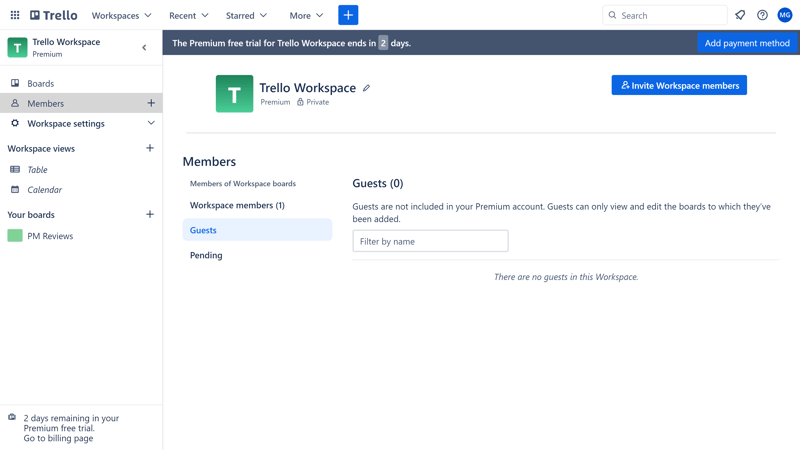Click the Boards icon in sidebar

(x=15, y=83)
